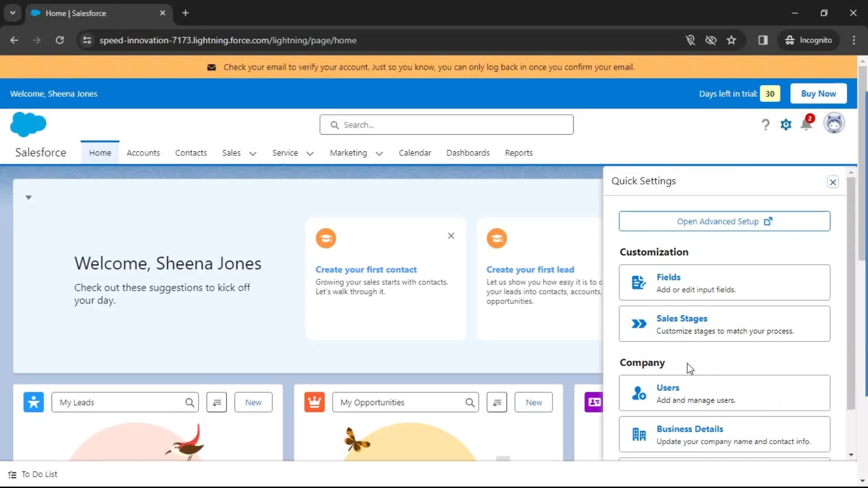
Task: Close the Quick Settings panel
Action: pos(833,182)
